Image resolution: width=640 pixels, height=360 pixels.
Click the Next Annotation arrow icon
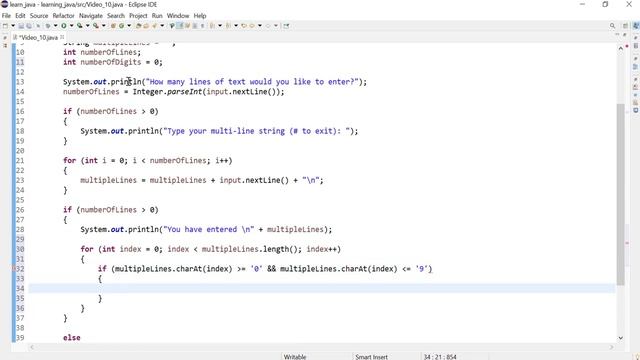pyautogui.click(x=212, y=26)
